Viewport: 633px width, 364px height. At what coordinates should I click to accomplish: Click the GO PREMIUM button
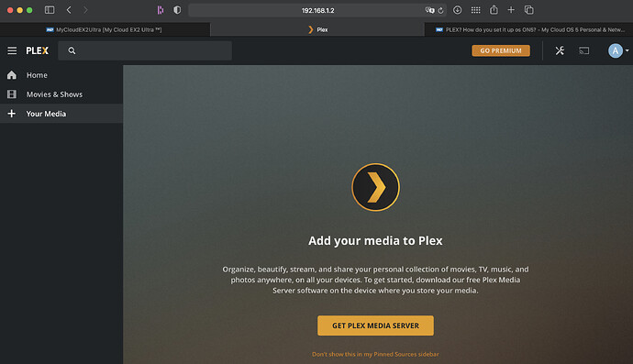[x=501, y=50]
